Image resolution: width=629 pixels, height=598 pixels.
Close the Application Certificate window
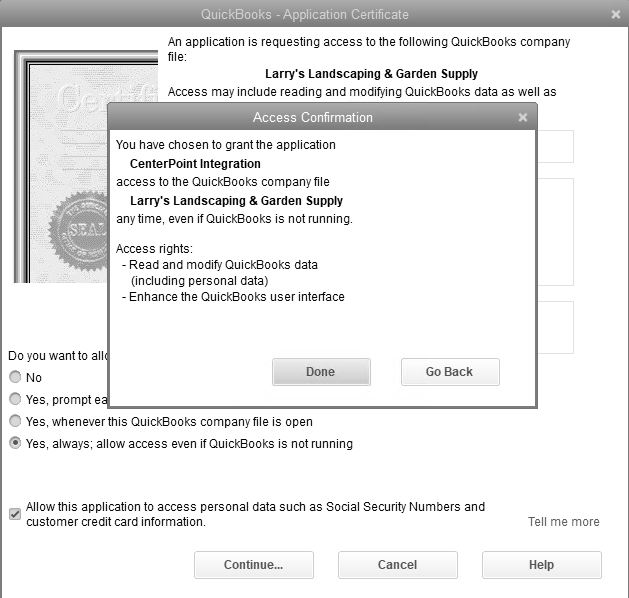616,14
